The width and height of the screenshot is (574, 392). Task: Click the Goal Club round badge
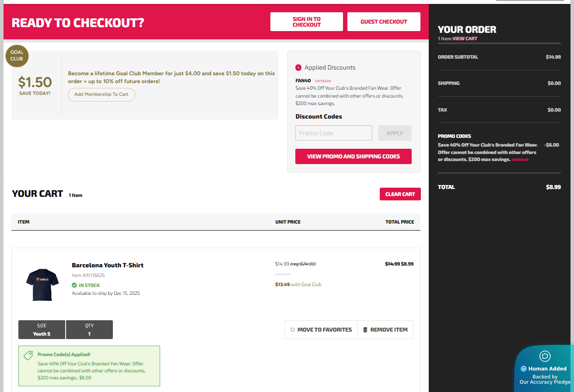17,56
